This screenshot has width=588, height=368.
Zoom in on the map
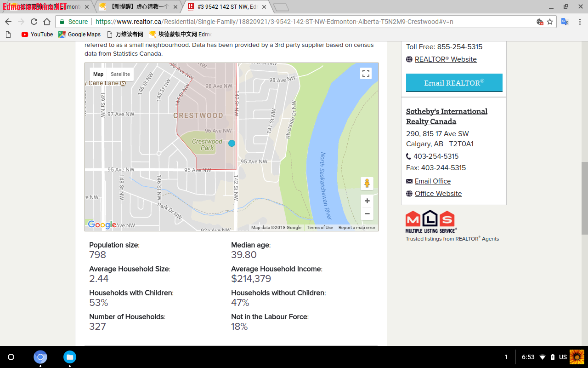tap(367, 201)
